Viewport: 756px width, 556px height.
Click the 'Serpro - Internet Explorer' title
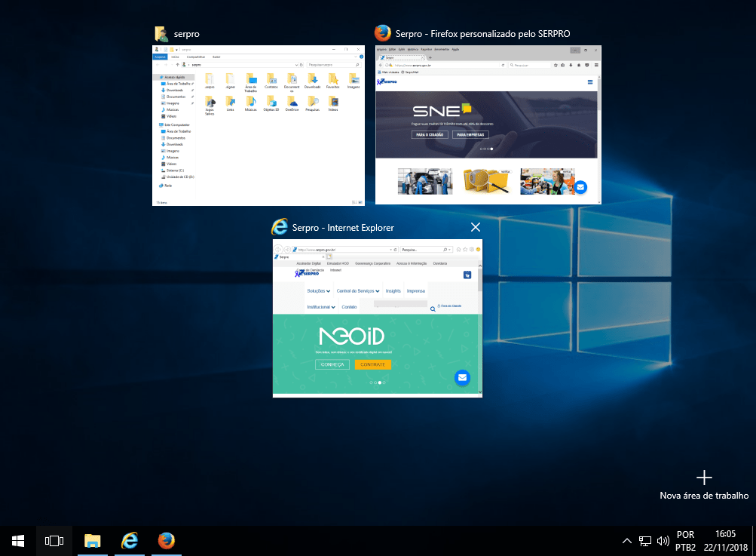[x=343, y=228]
